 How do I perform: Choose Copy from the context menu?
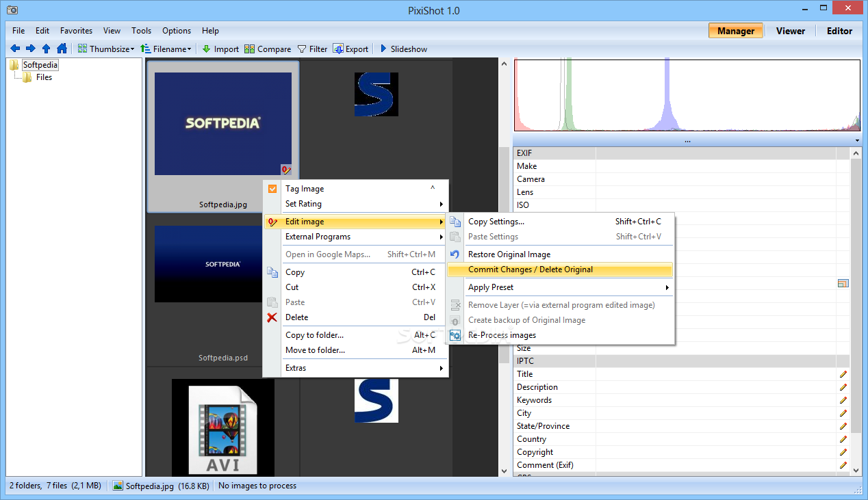tap(356, 272)
